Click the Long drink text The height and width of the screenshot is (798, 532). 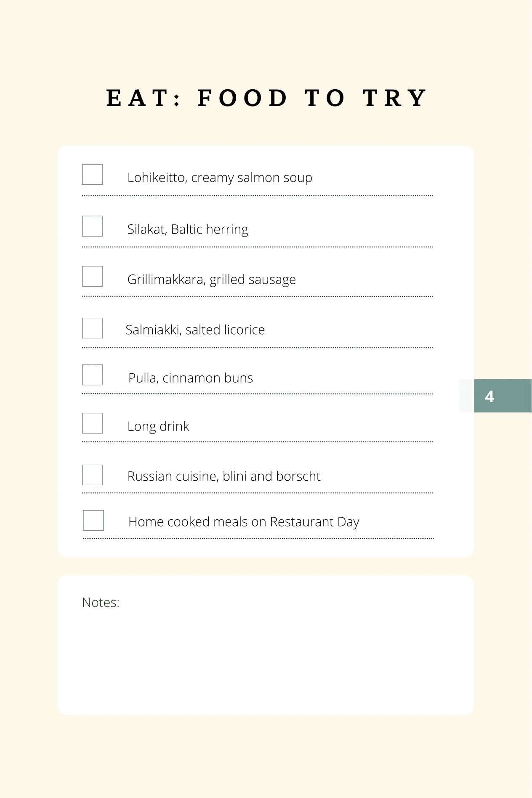tap(158, 426)
